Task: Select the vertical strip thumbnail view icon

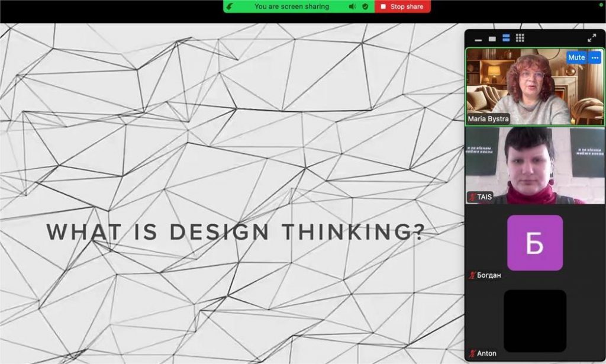Action: pos(506,38)
